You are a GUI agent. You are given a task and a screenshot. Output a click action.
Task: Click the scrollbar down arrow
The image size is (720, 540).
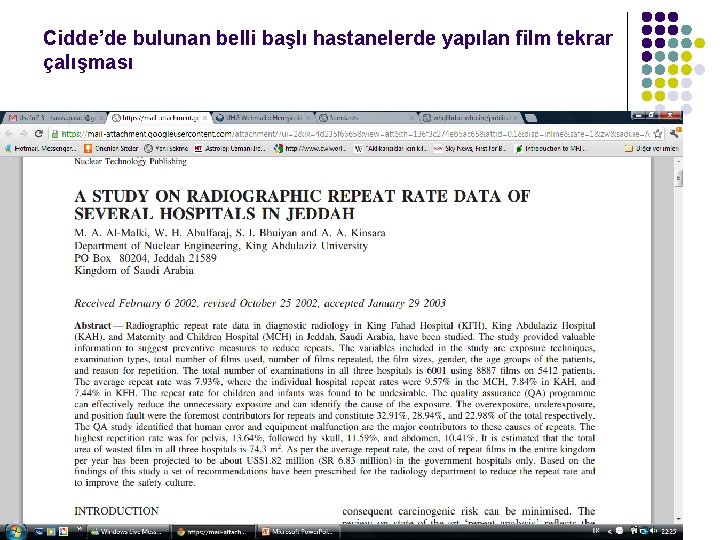679,519
